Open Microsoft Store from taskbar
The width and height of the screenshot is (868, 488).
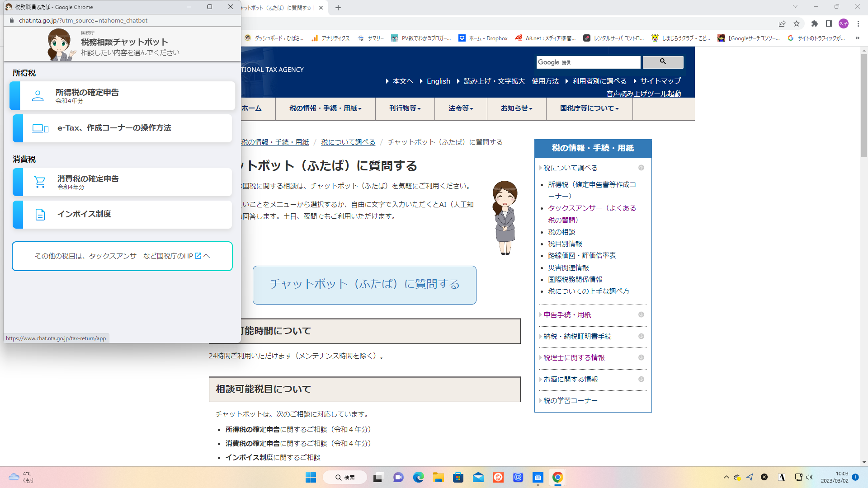(458, 477)
